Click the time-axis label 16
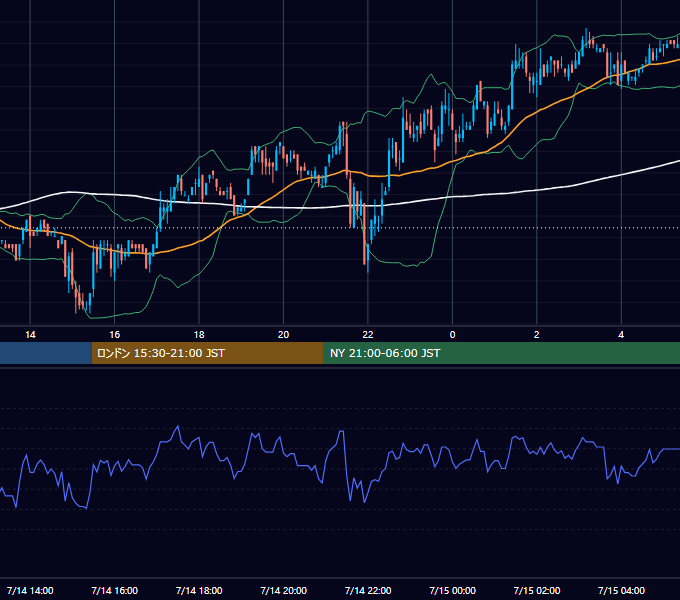680x600 pixels. pyautogui.click(x=114, y=335)
